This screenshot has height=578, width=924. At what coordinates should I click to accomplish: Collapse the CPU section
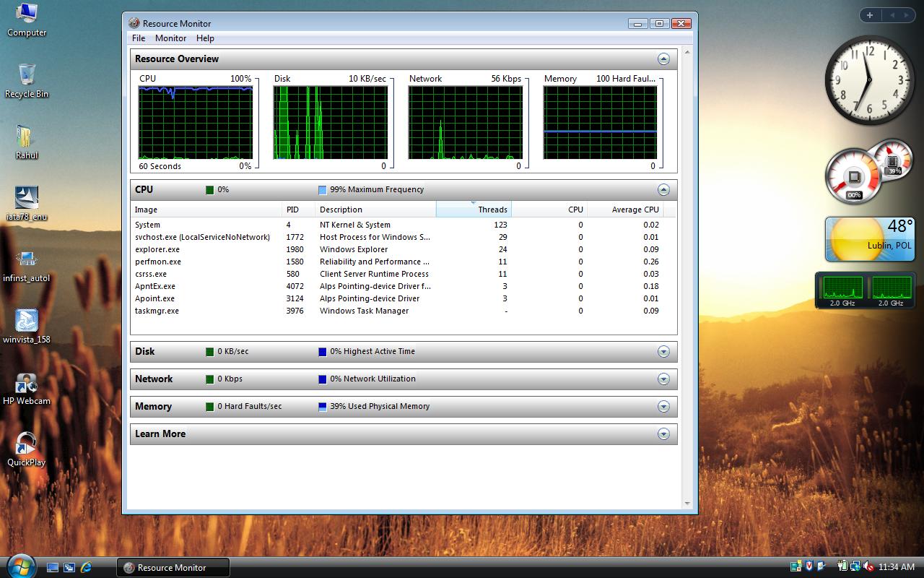pyautogui.click(x=663, y=190)
